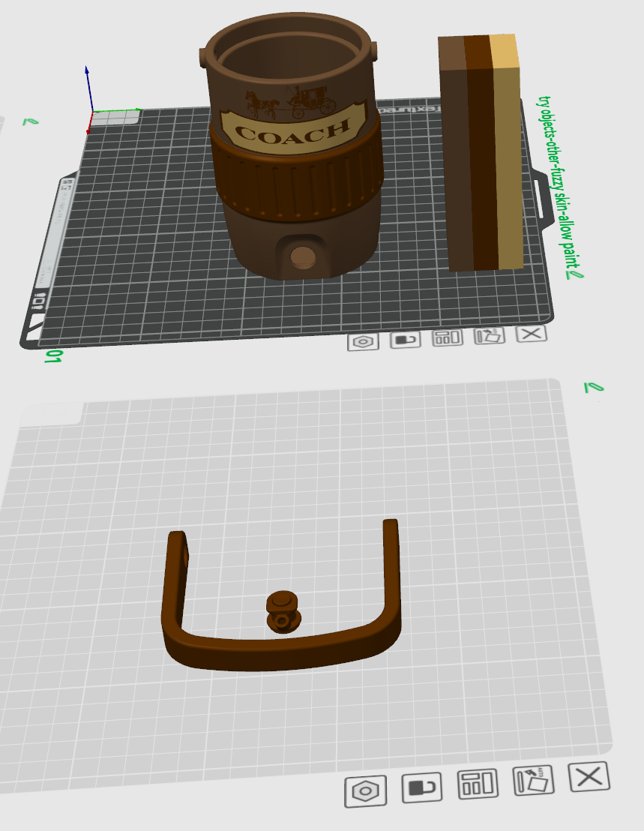Select the small spigot knob model
This screenshot has width=644, height=831.
[283, 611]
